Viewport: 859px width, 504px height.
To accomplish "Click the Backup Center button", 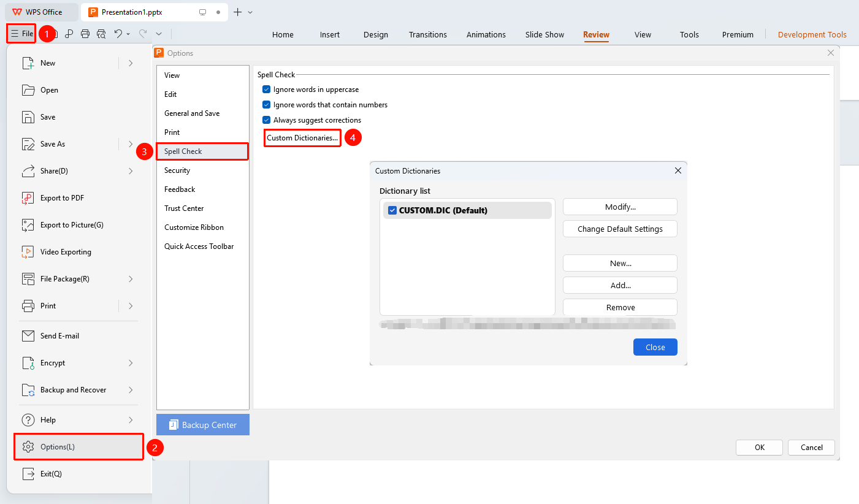I will (x=203, y=425).
